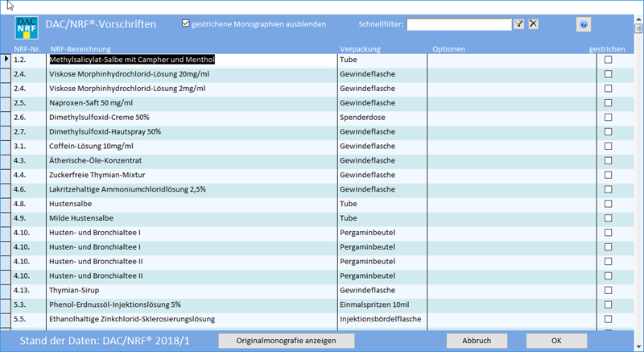Image resolution: width=644 pixels, height=352 pixels.
Task: Focus the Schnellfilter text field
Action: 459,24
